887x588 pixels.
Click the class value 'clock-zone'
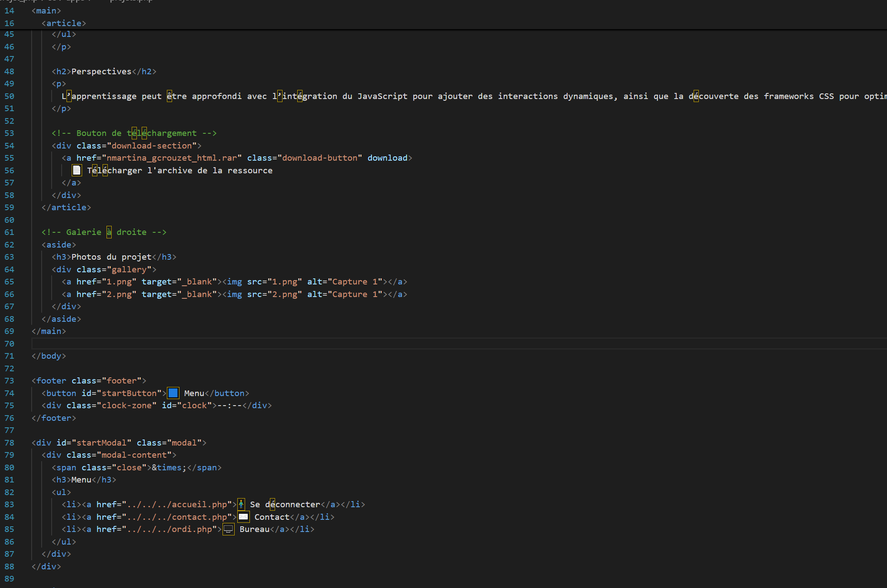[x=126, y=405]
